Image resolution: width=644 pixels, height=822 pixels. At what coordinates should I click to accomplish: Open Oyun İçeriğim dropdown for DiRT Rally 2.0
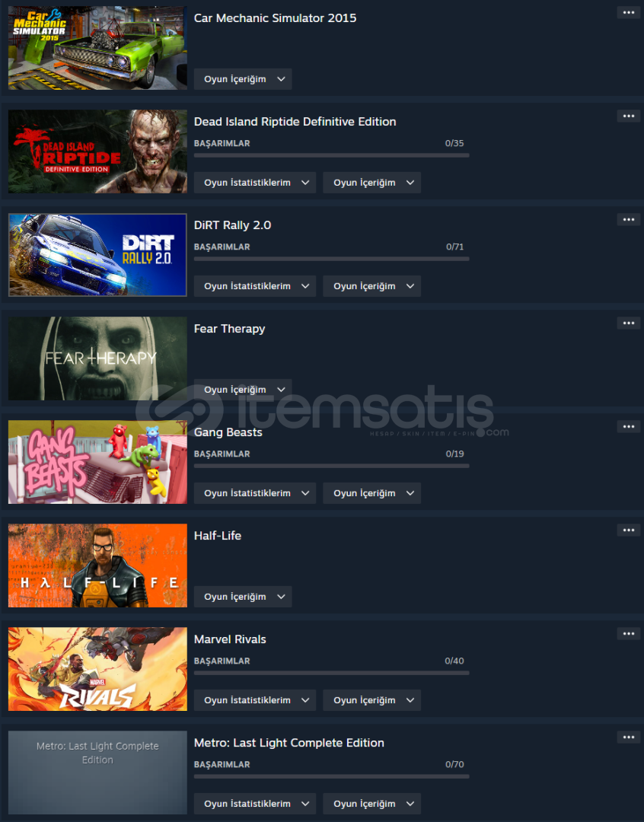(x=371, y=286)
